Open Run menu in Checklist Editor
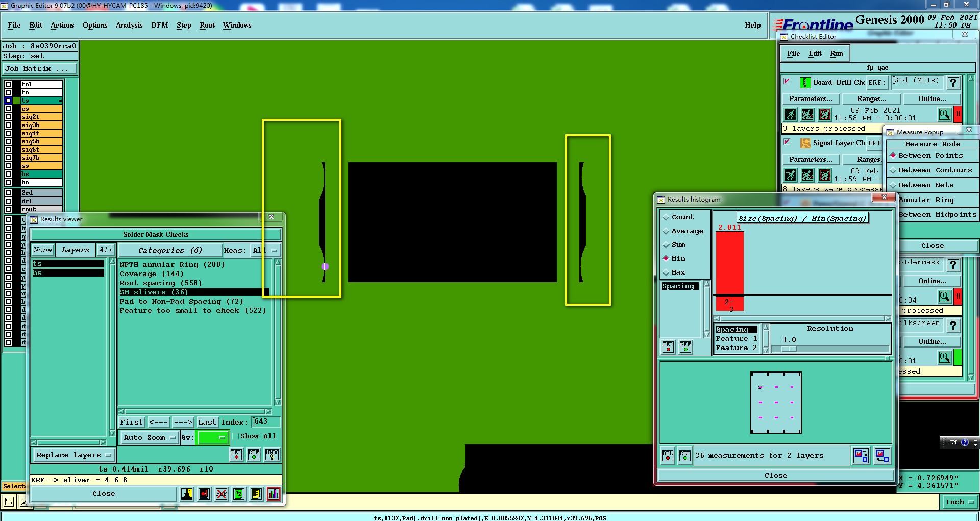980x521 pixels. point(837,54)
